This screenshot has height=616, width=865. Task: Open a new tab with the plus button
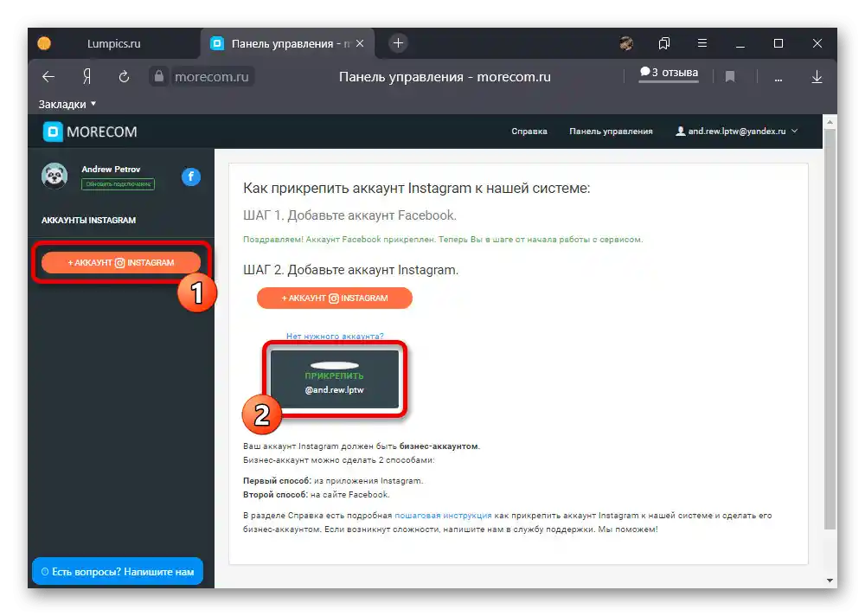point(398,42)
